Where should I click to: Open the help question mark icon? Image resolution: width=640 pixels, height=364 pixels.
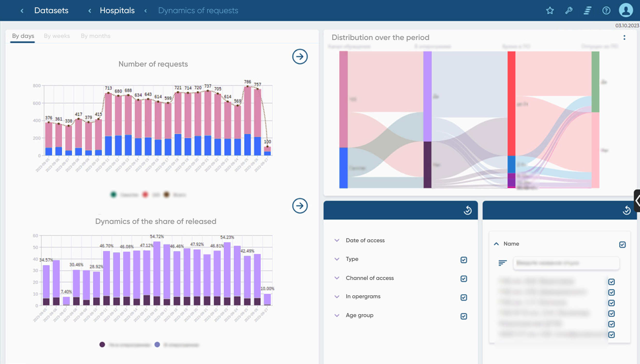[606, 11]
